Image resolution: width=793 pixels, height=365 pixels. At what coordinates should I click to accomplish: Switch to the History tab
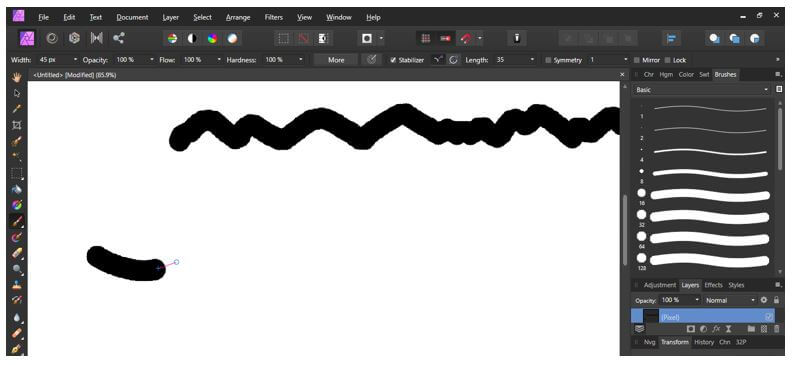click(x=704, y=342)
